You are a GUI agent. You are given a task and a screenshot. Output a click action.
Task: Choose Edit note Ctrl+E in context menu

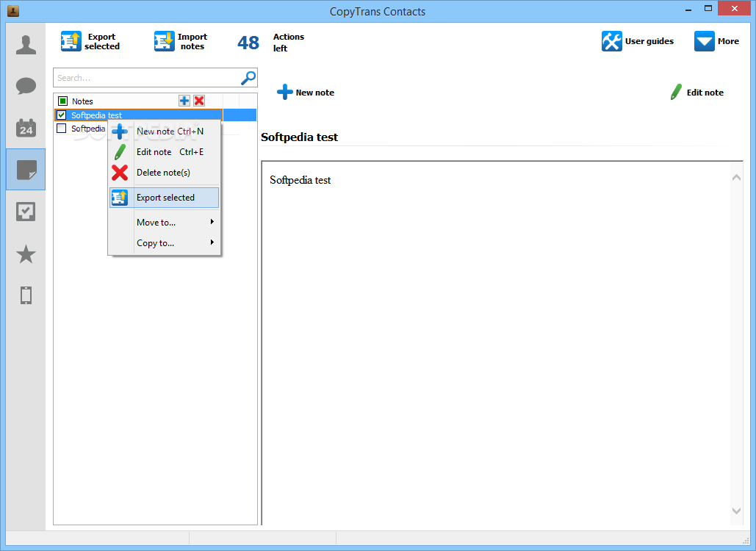point(165,152)
